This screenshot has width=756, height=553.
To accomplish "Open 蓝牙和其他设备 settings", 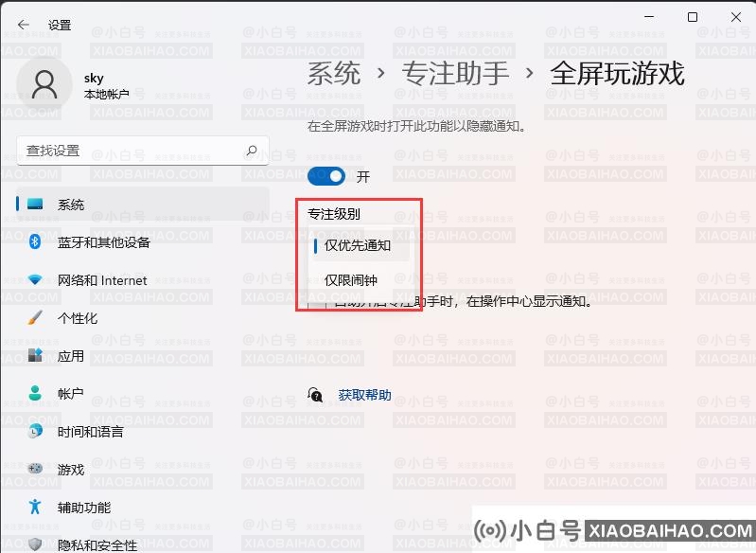I will tap(143, 241).
